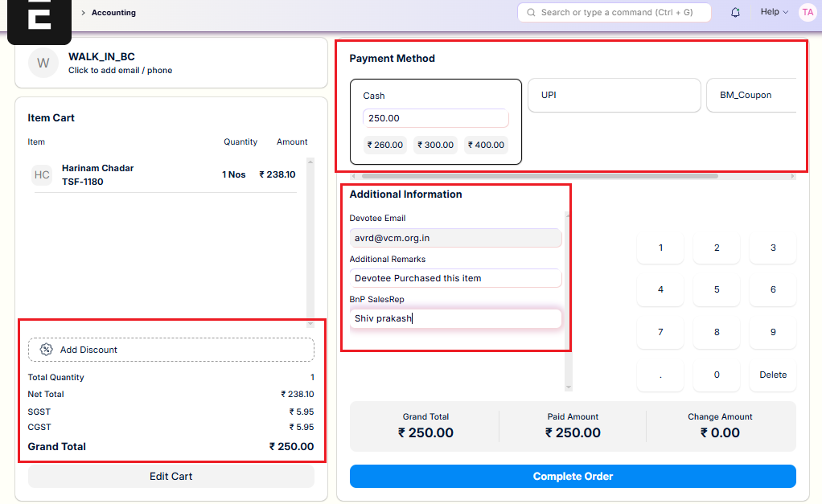Click the Additional Remarks field
This screenshot has width=822, height=504.
tap(455, 278)
